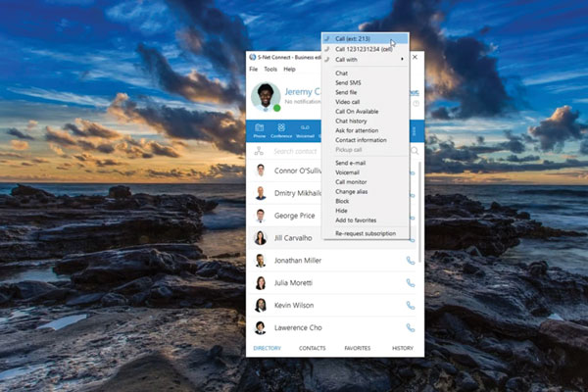Select Voicemail in context menu

(347, 172)
